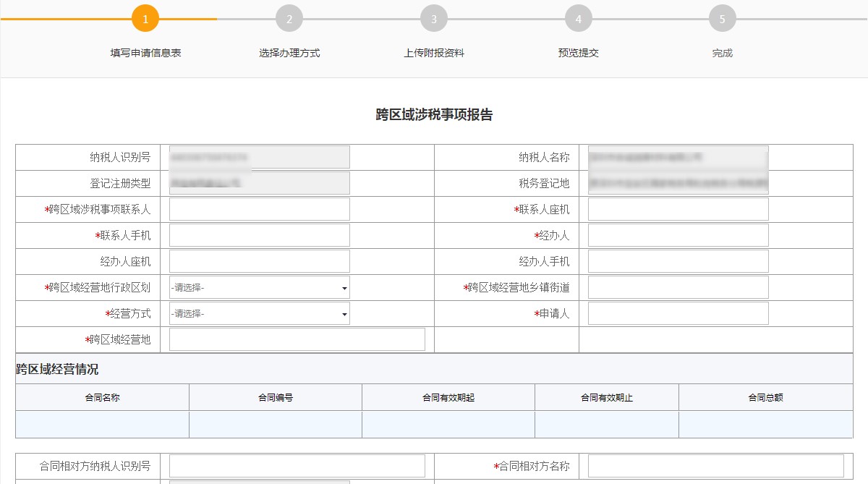Click the 合同总额 column header
868x484 pixels.
pyautogui.click(x=765, y=397)
